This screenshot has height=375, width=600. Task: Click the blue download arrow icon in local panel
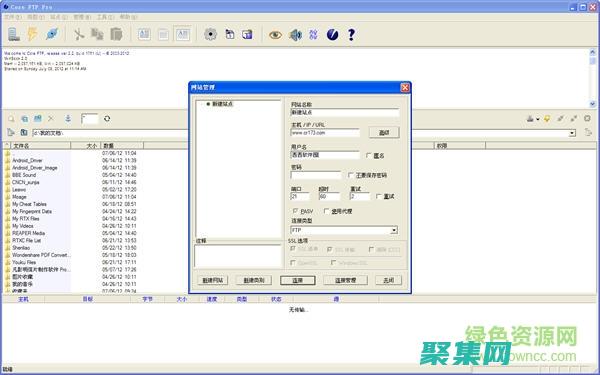pos(68,119)
